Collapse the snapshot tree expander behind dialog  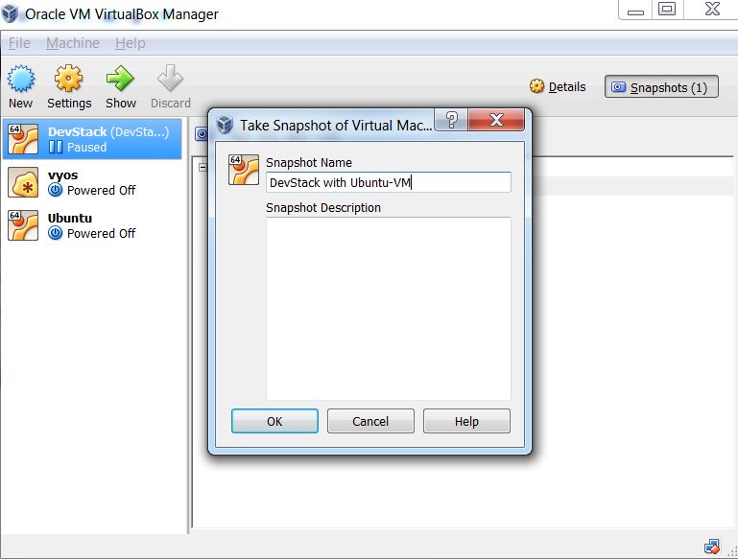[x=202, y=167]
